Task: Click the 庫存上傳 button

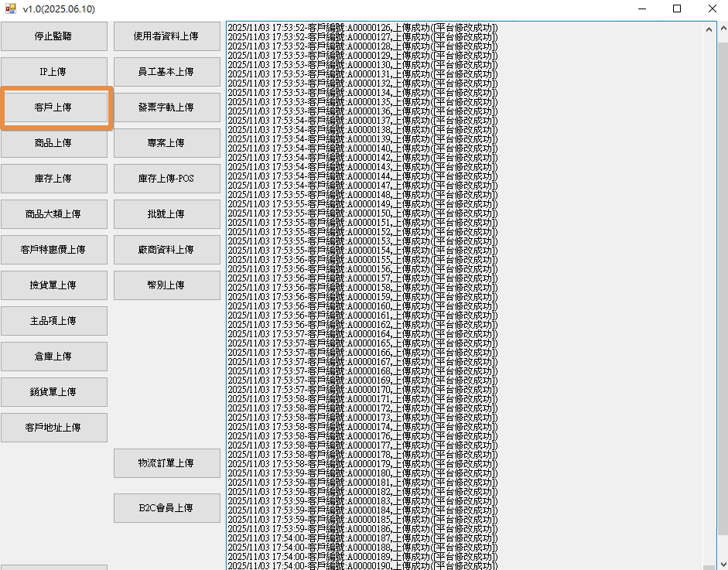Action: click(x=53, y=179)
